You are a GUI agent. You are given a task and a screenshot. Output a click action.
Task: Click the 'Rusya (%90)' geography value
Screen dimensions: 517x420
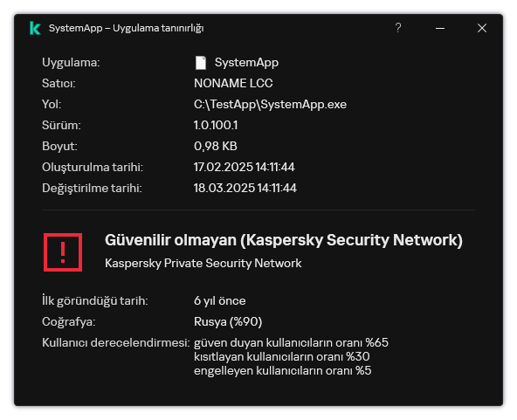pos(228,321)
